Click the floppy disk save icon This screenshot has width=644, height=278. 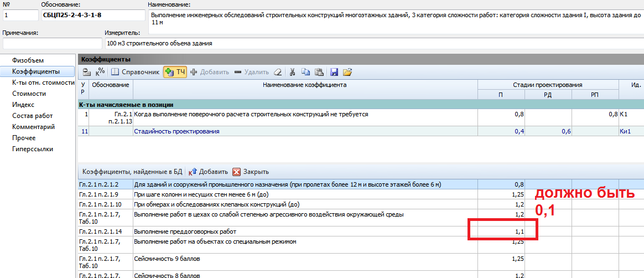click(334, 72)
